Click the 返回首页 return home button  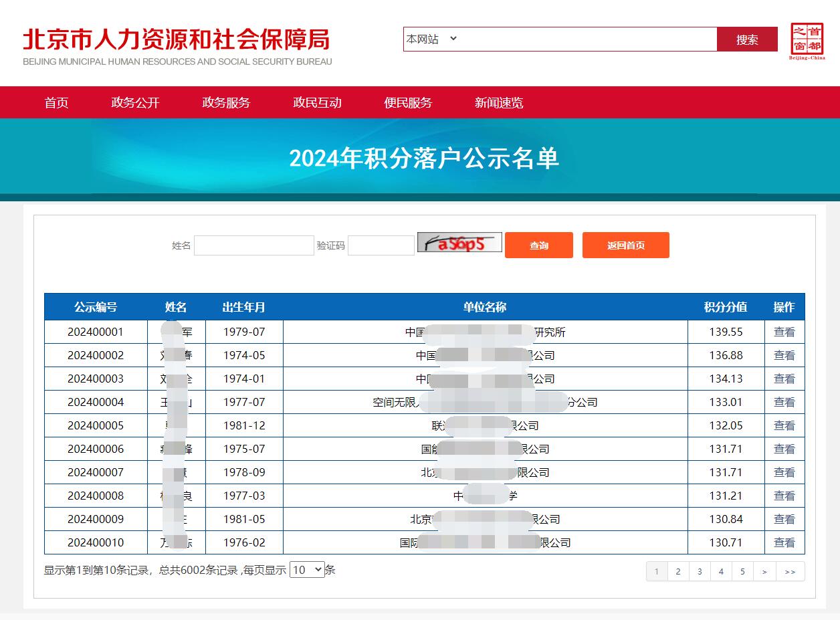(626, 245)
